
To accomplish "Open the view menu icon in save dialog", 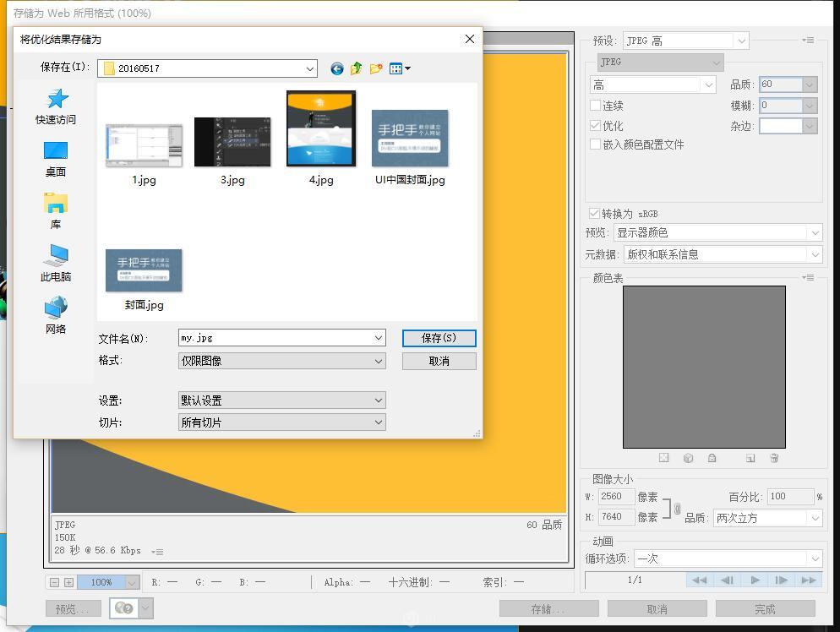I will tap(401, 68).
